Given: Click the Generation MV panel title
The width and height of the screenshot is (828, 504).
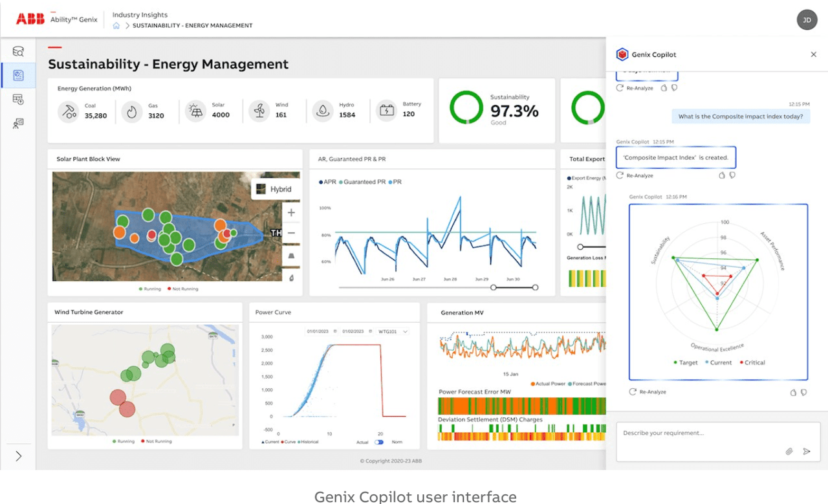Looking at the screenshot, I should pos(462,312).
